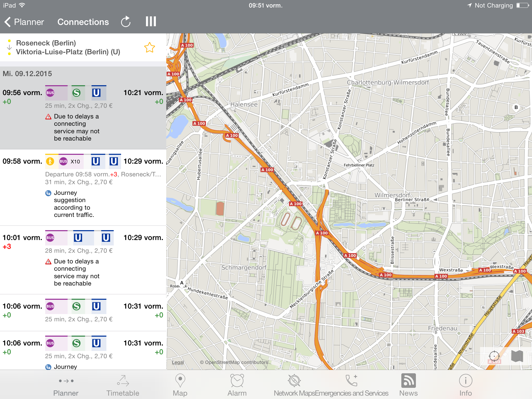Refresh the connections list

click(x=126, y=22)
